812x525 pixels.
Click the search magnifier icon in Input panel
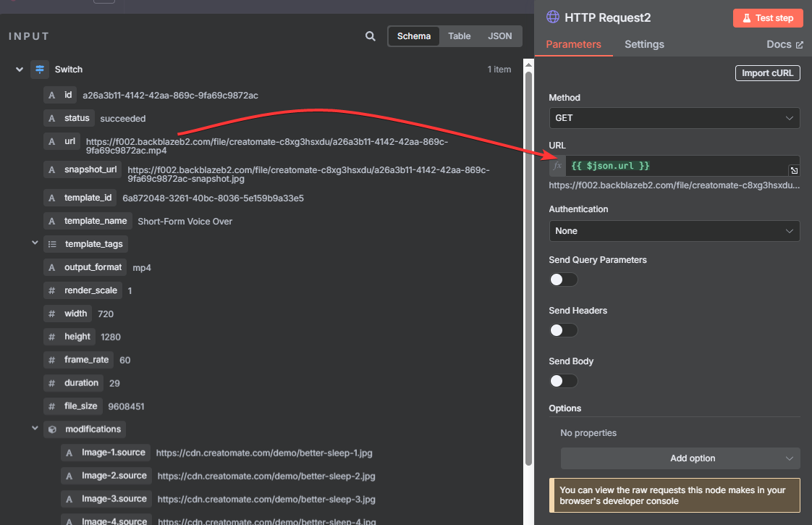tap(371, 36)
